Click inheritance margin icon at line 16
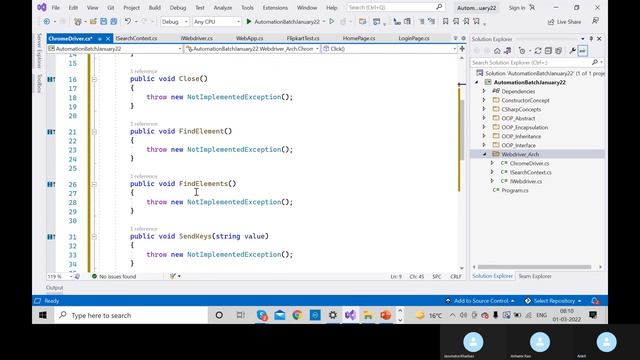The width and height of the screenshot is (640, 360). (x=51, y=79)
